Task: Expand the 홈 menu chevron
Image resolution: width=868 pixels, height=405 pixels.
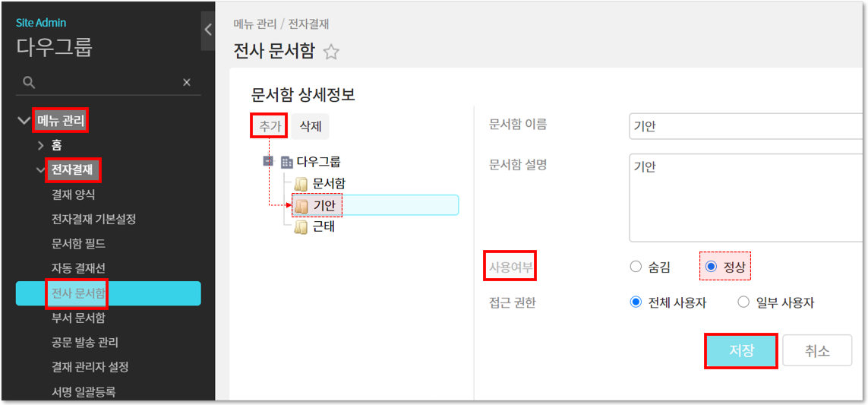Action: (41, 144)
